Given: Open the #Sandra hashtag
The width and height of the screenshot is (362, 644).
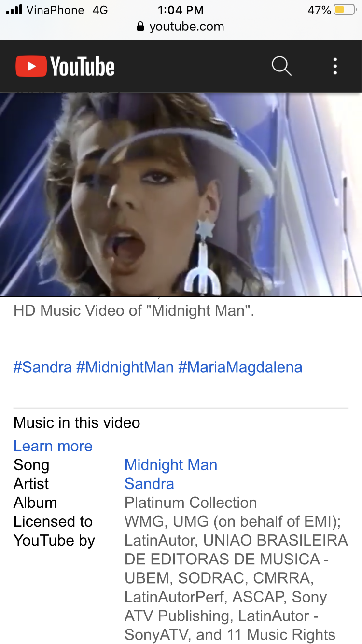Looking at the screenshot, I should coord(42,367).
